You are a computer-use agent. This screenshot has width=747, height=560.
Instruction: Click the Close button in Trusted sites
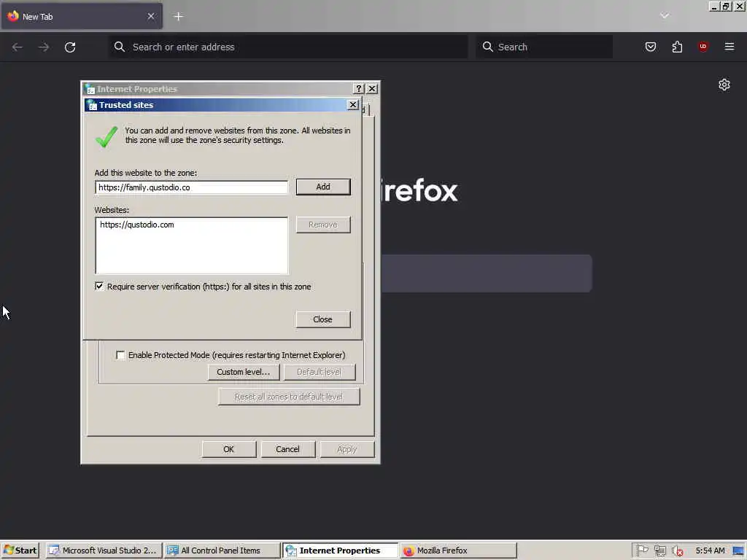point(322,319)
